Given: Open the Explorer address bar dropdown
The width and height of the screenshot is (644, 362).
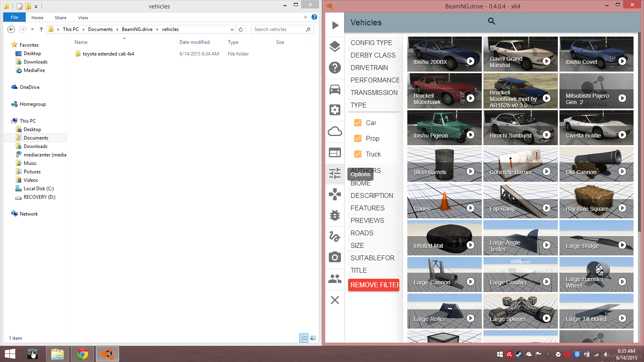Looking at the screenshot, I should (x=232, y=29).
